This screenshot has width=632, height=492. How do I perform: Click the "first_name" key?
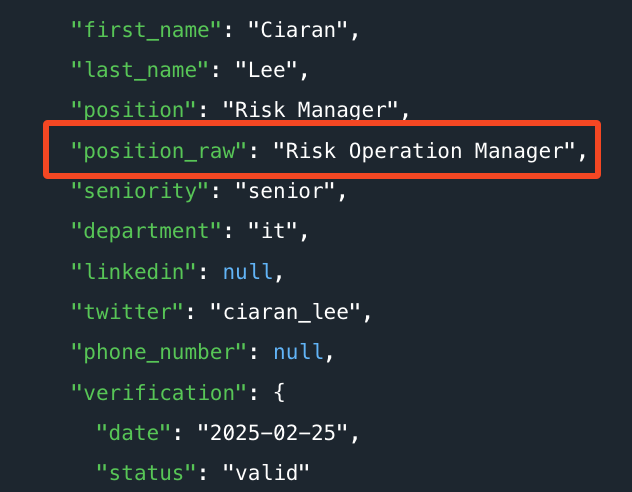pyautogui.click(x=146, y=30)
